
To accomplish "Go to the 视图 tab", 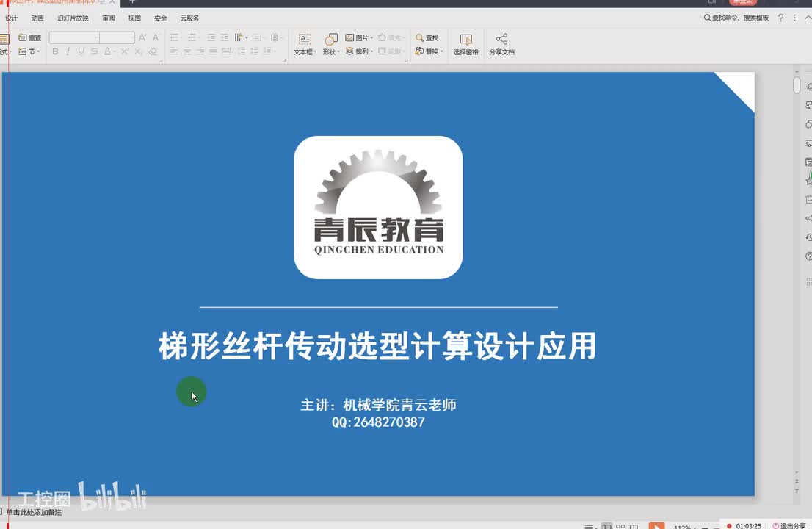I will pos(134,18).
